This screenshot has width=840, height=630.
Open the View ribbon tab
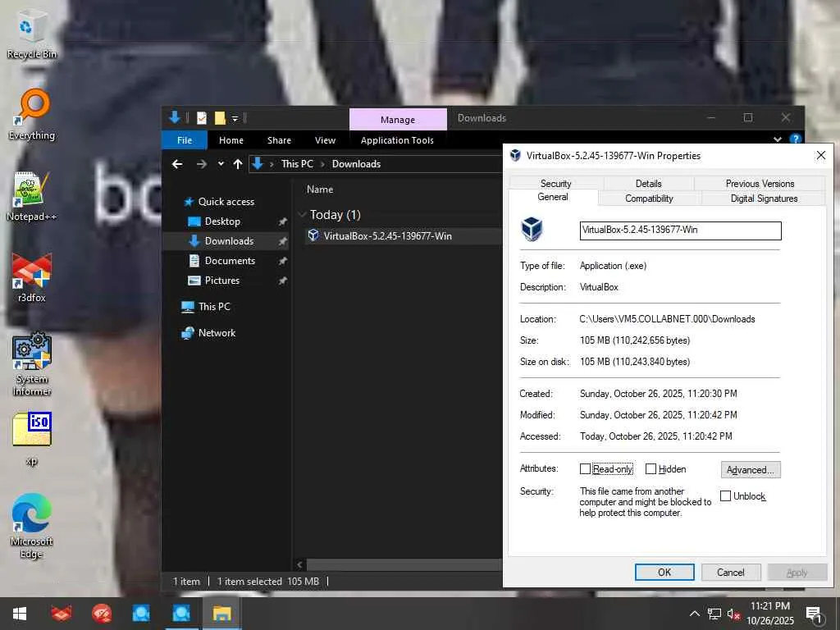click(x=325, y=139)
